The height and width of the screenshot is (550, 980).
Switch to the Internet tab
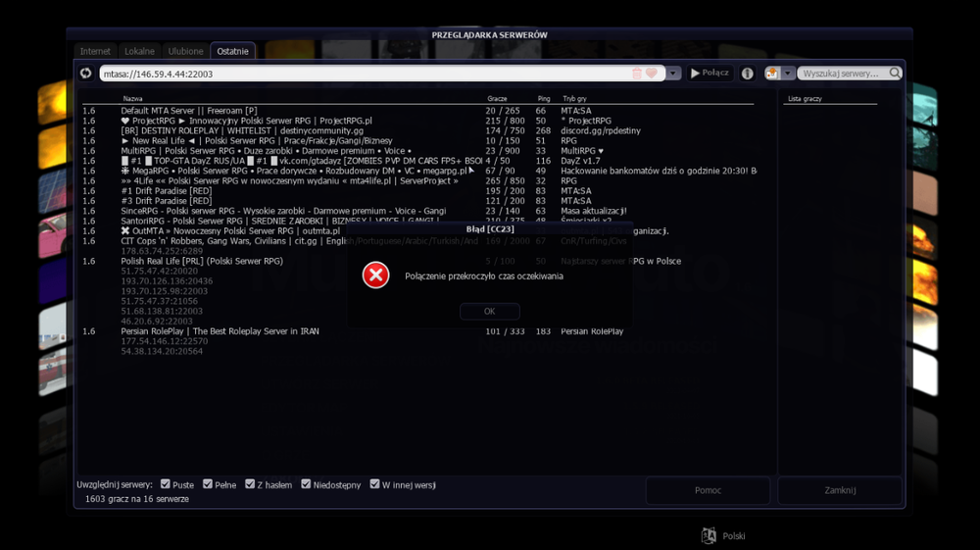click(x=95, y=51)
